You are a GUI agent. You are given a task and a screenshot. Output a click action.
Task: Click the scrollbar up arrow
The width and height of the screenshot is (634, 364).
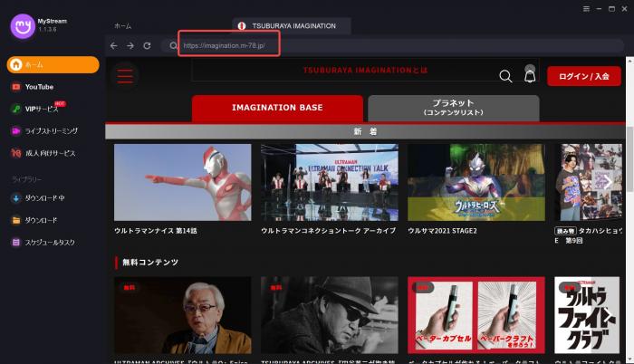[629, 61]
